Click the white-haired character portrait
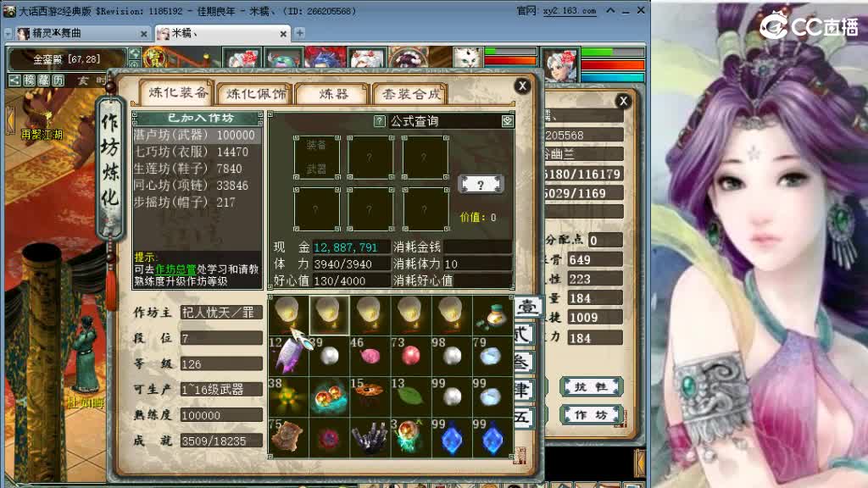Viewport: 868px width, 488px height. point(561,66)
